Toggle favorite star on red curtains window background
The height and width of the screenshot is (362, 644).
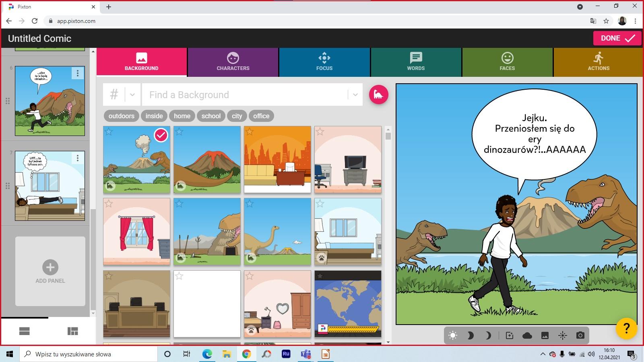pyautogui.click(x=109, y=204)
